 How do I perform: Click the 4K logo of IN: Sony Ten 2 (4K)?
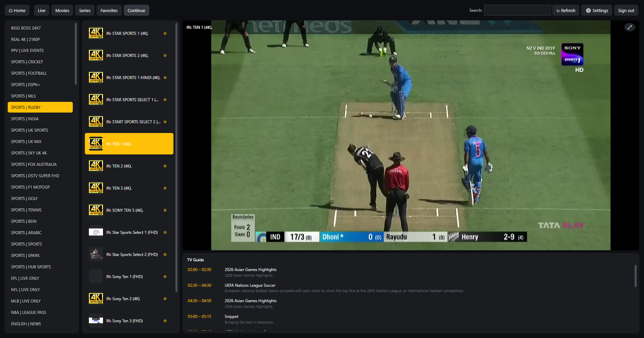pyautogui.click(x=96, y=299)
